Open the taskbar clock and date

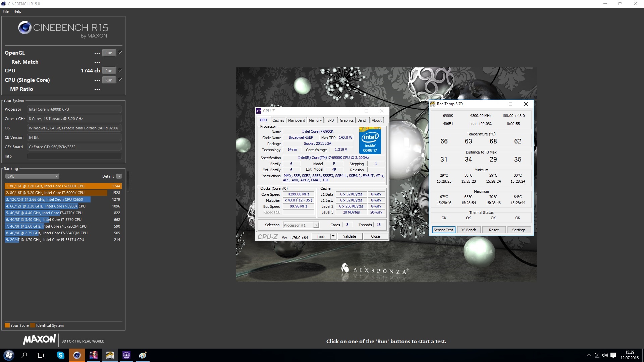click(x=630, y=355)
